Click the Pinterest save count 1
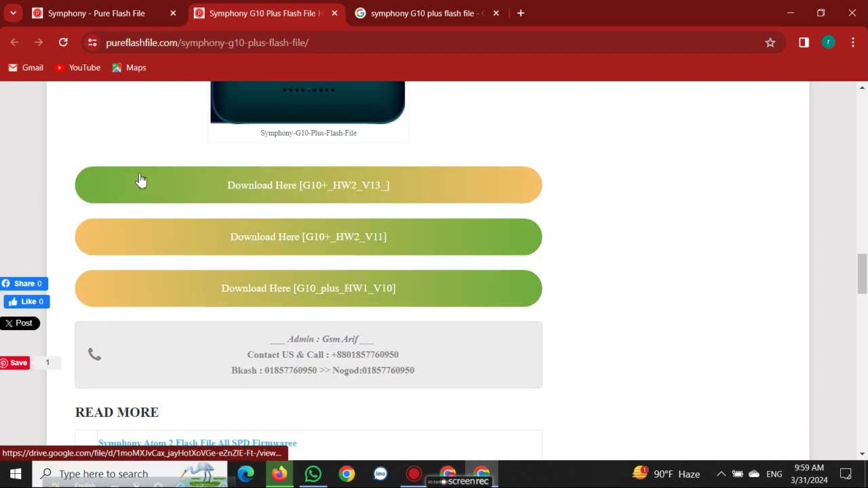868x488 pixels. click(x=47, y=363)
